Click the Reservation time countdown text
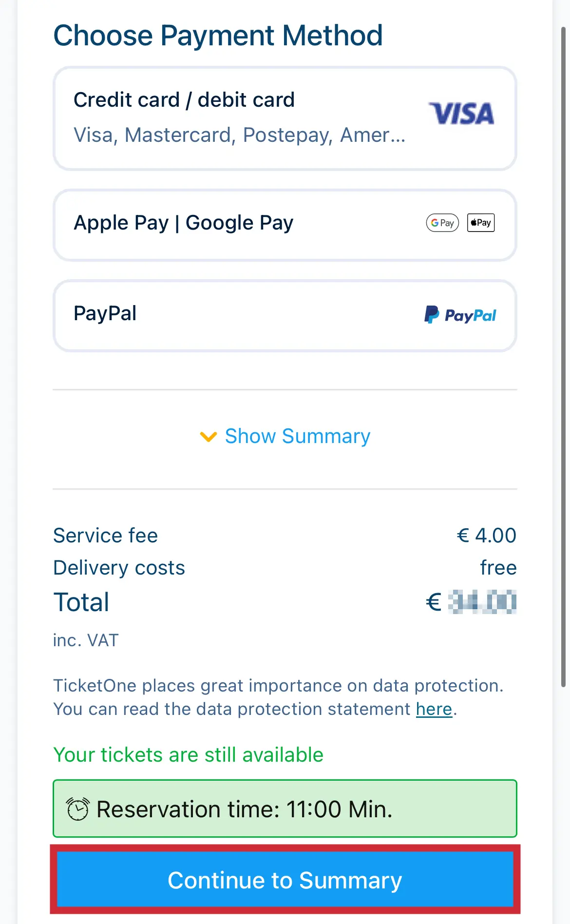The image size is (570, 924). pyautogui.click(x=244, y=809)
